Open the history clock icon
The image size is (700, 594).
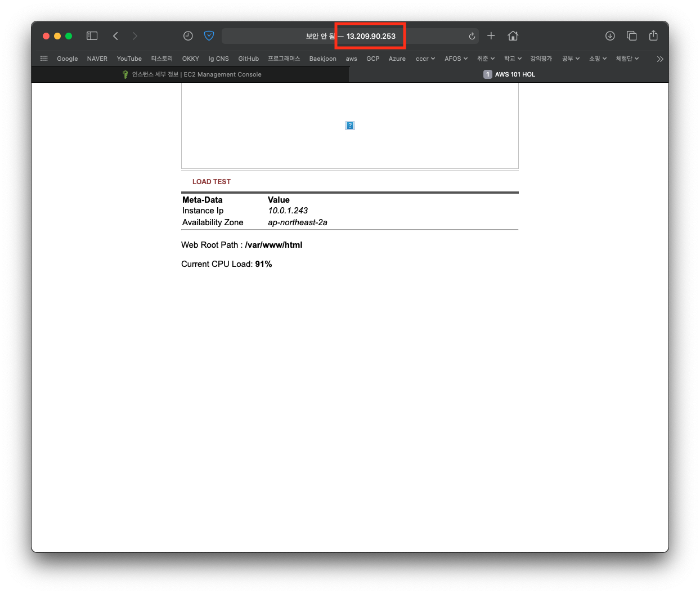point(188,36)
